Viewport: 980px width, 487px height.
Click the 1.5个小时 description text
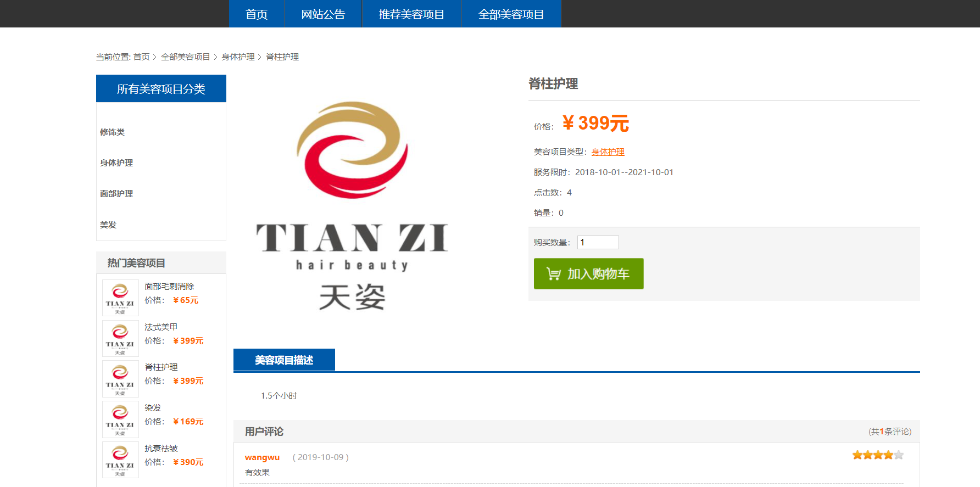279,395
